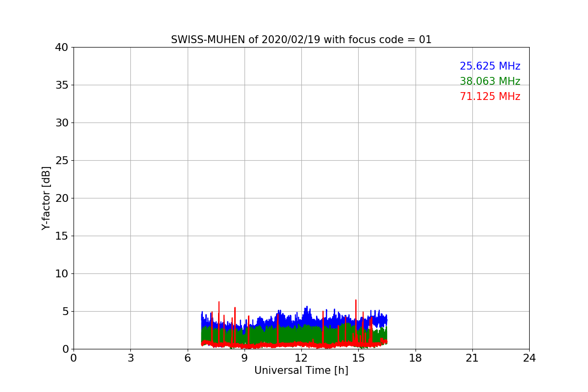Click the y-axis tick label 40
The height and width of the screenshot is (392, 588).
pyautogui.click(x=62, y=48)
